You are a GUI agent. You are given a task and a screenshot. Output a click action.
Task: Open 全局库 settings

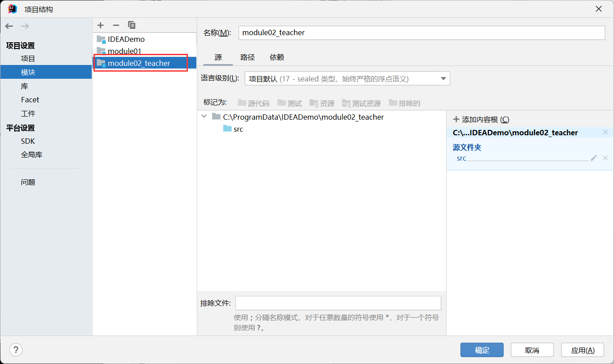pos(32,155)
